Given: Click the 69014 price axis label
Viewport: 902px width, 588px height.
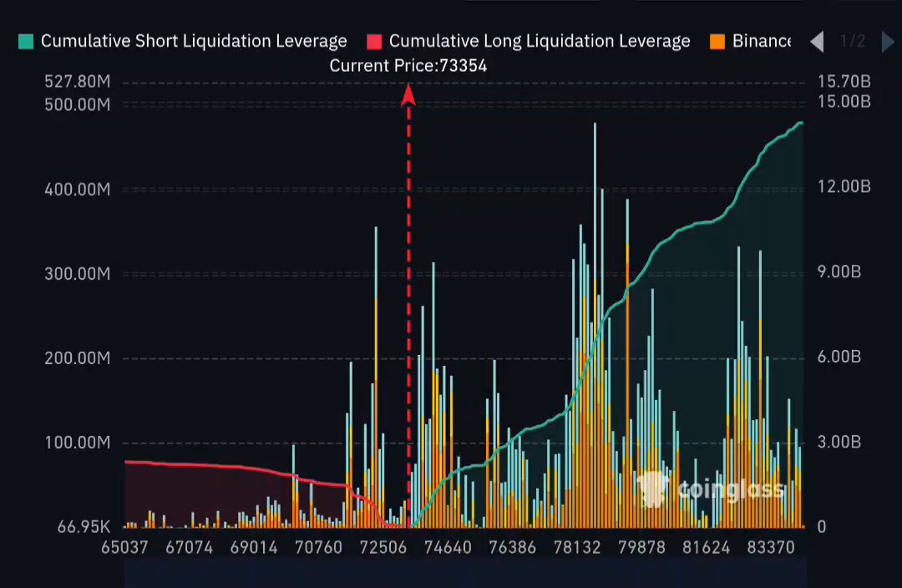Looking at the screenshot, I should 254,547.
